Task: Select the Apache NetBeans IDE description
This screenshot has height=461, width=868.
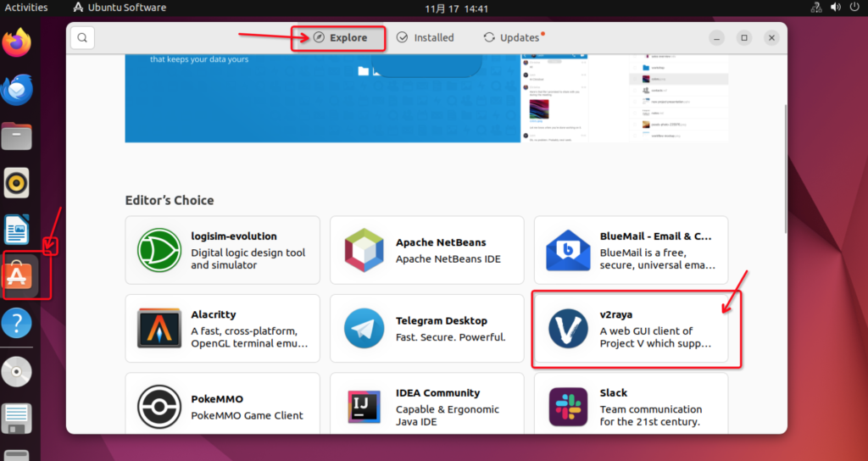Action: 448,259
